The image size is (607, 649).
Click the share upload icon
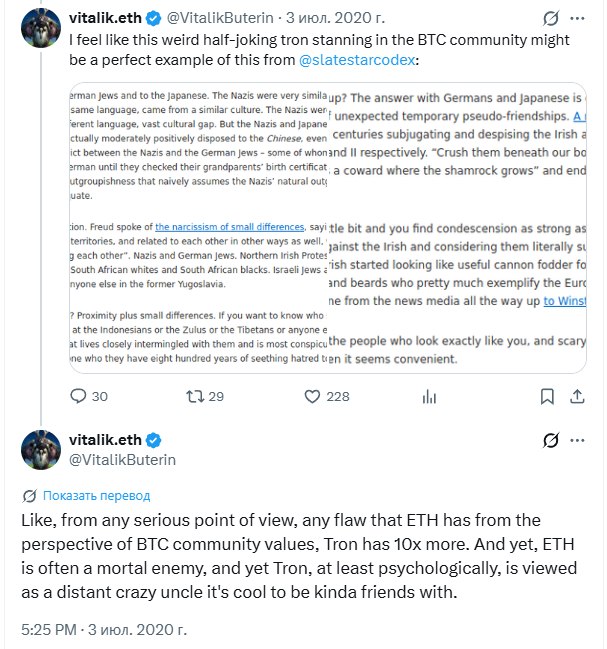[x=577, y=397]
